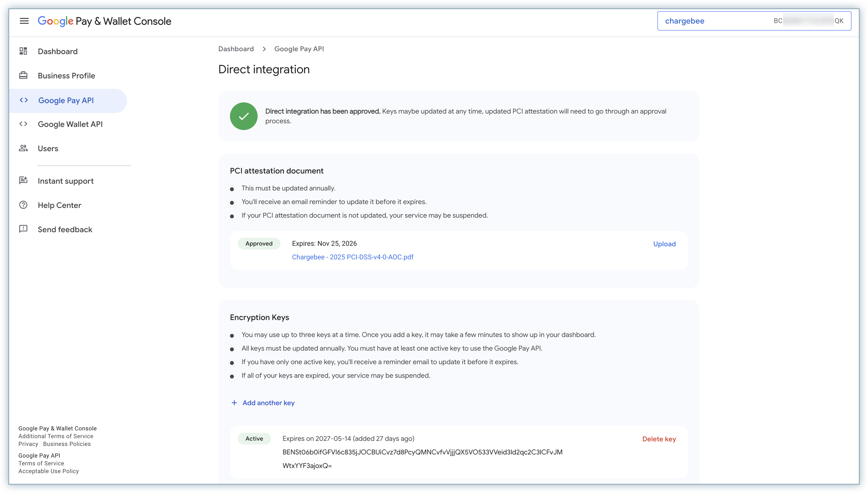Viewport: 868px width, 493px height.
Task: Open Additional Terms of Service link
Action: tap(56, 436)
